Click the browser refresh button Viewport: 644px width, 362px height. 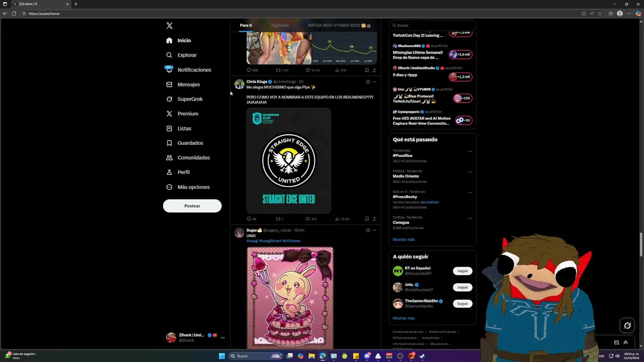click(x=14, y=14)
